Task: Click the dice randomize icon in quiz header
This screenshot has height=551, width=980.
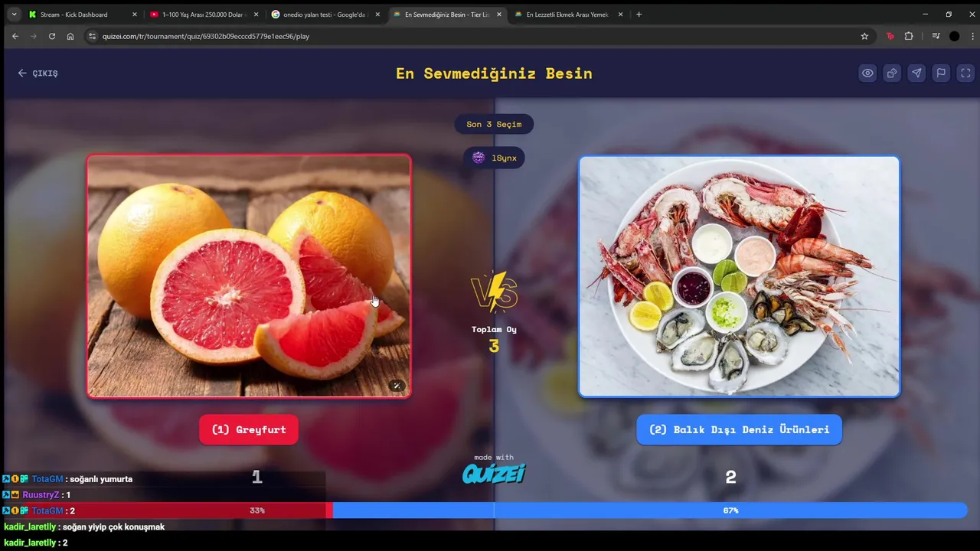Action: point(892,73)
